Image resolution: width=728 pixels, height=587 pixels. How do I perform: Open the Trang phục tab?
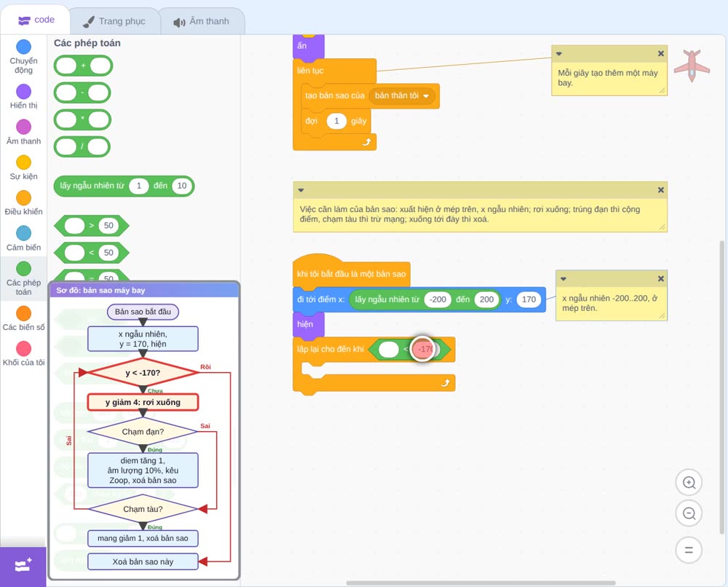(x=114, y=21)
